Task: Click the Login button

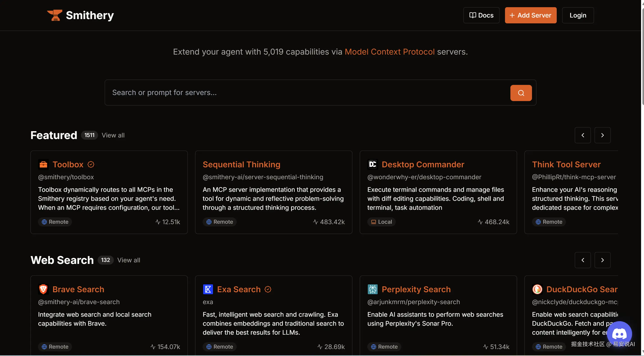Action: click(577, 15)
